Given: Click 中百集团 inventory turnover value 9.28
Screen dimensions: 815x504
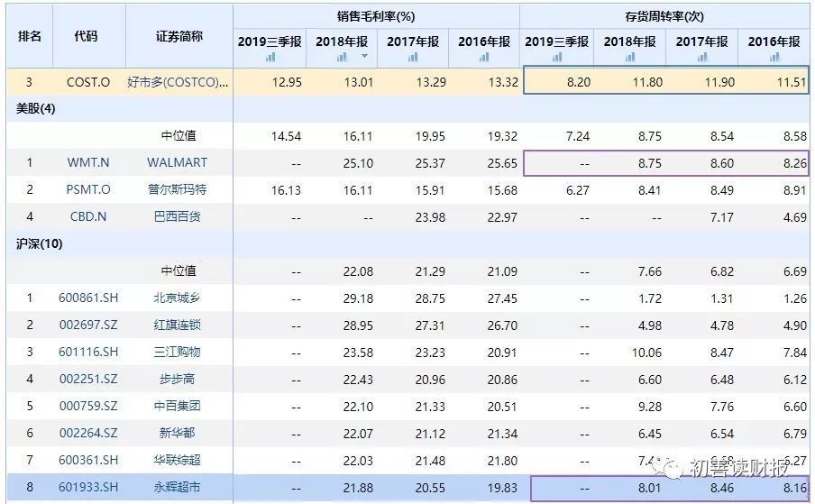Looking at the screenshot, I should pyautogui.click(x=650, y=407).
